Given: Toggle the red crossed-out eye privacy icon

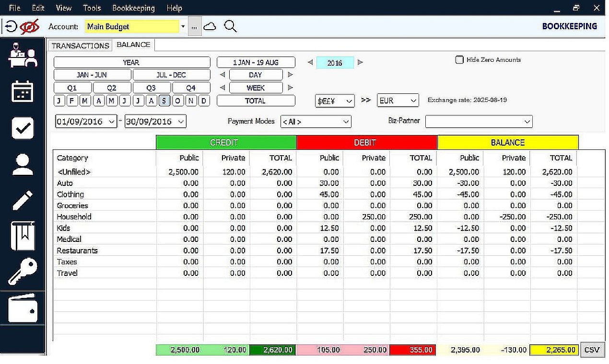Looking at the screenshot, I should [x=30, y=27].
